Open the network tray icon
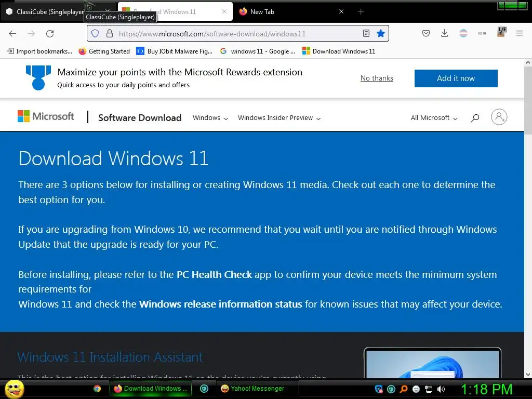Viewport: 532px width, 399px height. [x=429, y=389]
